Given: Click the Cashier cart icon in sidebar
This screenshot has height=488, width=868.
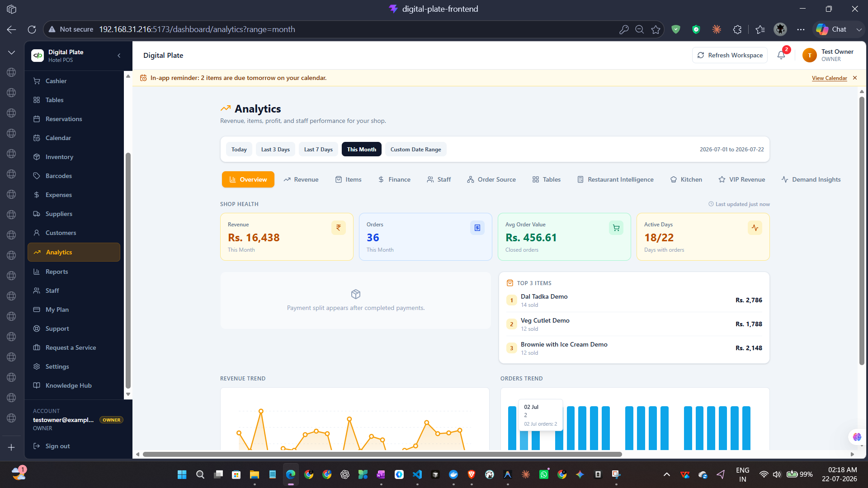Looking at the screenshot, I should [x=37, y=81].
